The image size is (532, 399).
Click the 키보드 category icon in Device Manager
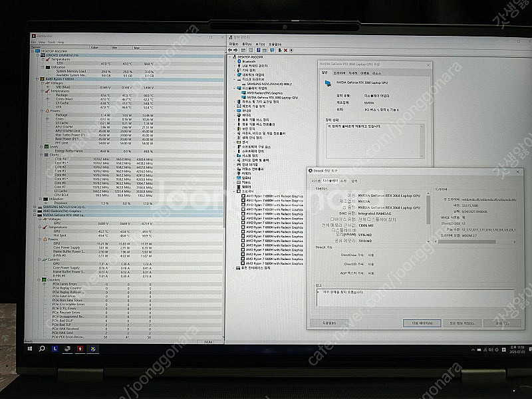click(x=239, y=182)
